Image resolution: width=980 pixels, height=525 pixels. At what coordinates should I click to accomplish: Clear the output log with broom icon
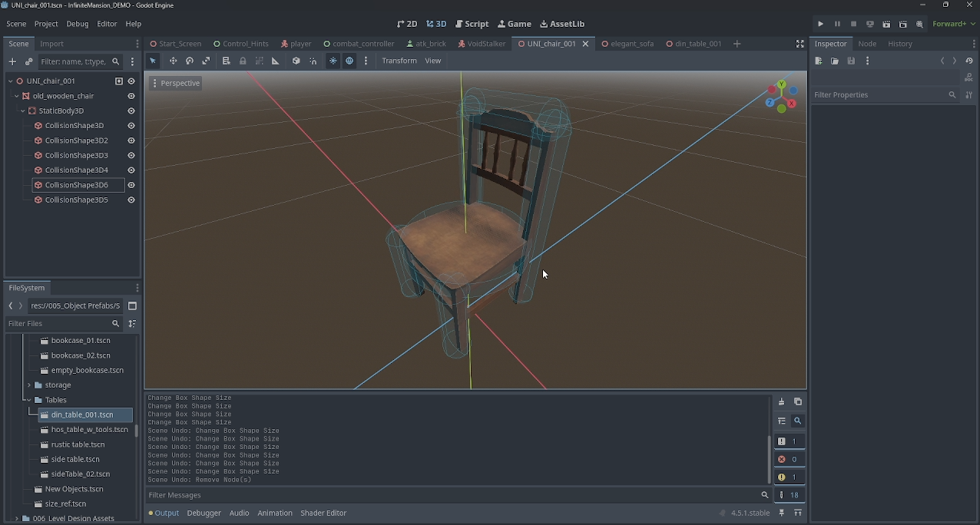781,402
